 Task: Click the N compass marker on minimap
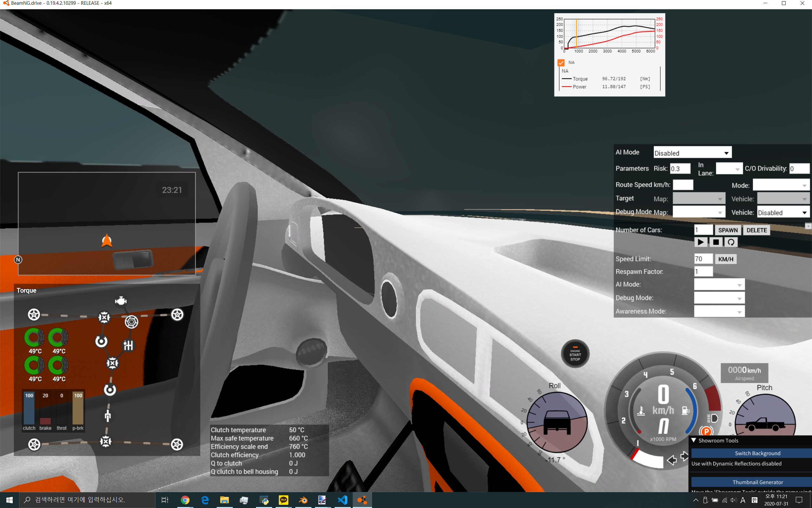coord(18,260)
